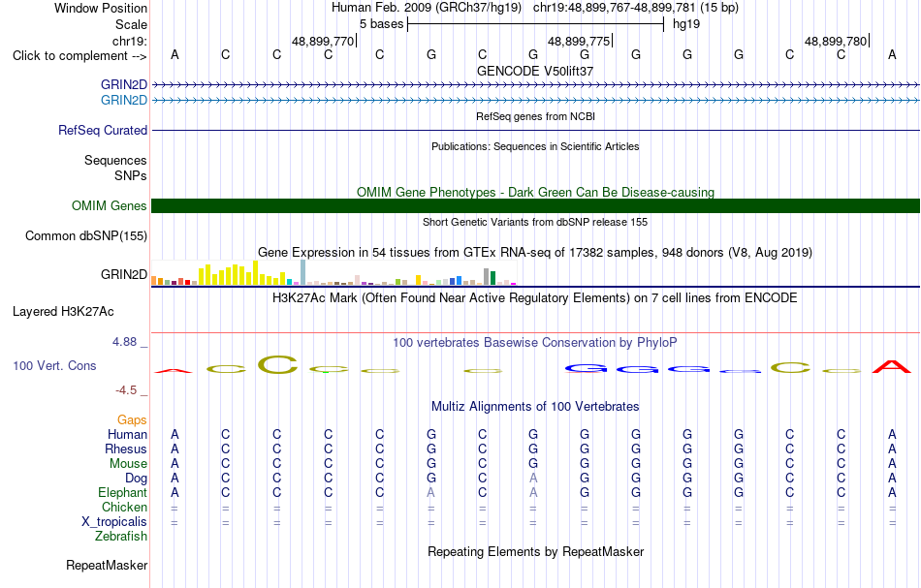Screen dimensions: 921x588
Task: Click the '4.88' PhyloP upper scale value
Action: pyautogui.click(x=124, y=342)
